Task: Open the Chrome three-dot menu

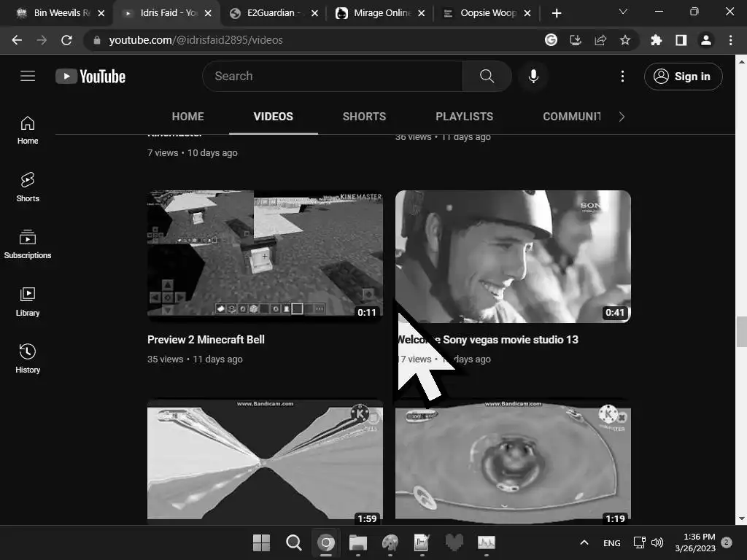Action: [730, 40]
